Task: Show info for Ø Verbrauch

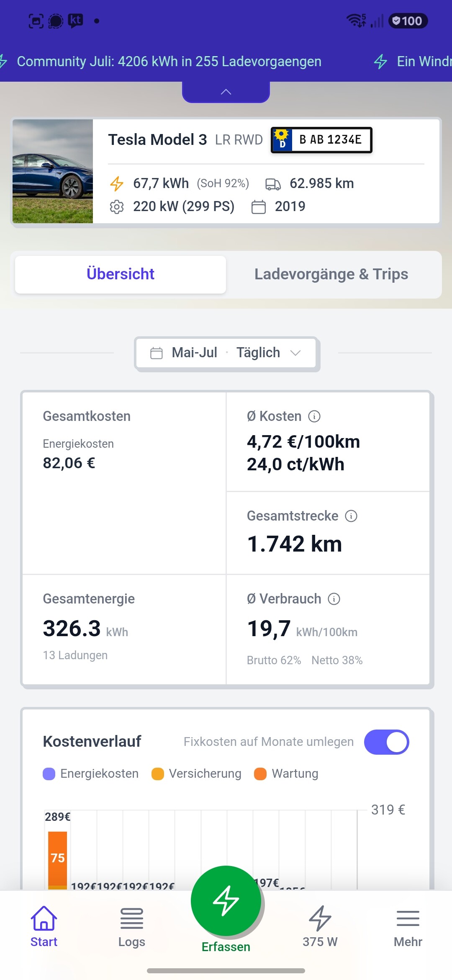Action: pos(334,599)
